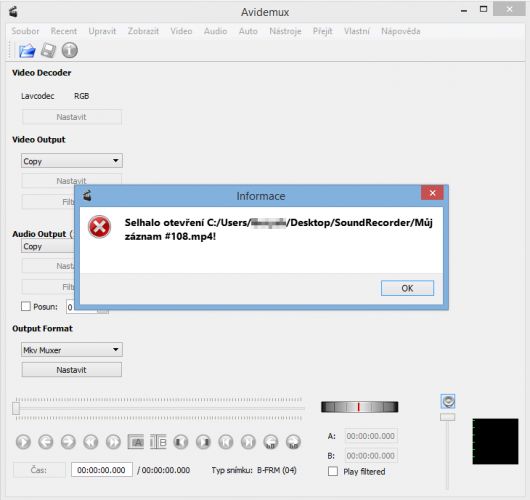Click the red error icon in dialog
Screen dimensions: 530x500
point(99,227)
